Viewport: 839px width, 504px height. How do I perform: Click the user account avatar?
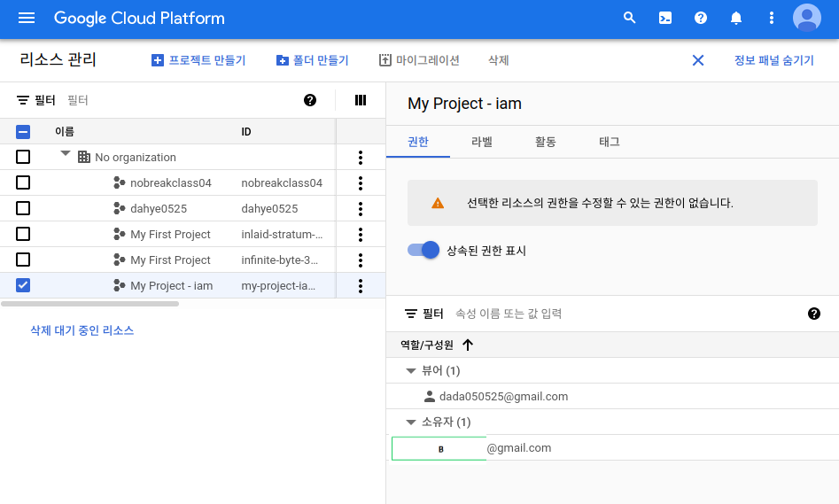coord(807,19)
